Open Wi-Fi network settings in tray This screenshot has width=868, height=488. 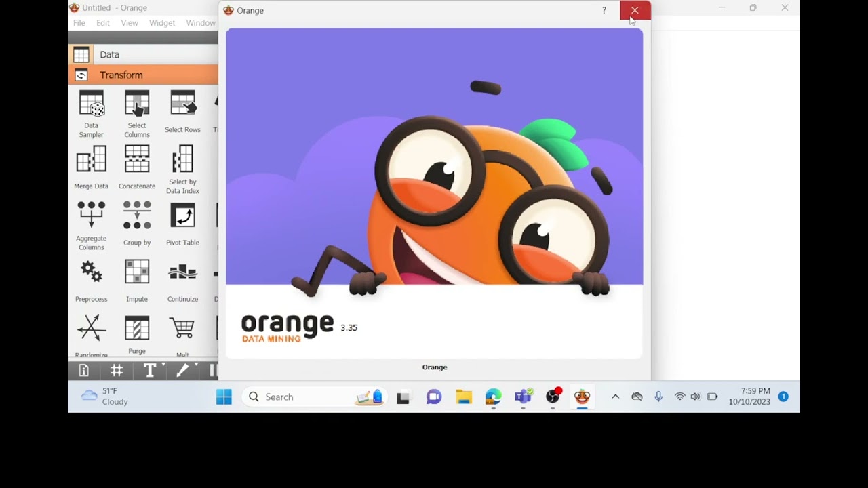coord(679,397)
